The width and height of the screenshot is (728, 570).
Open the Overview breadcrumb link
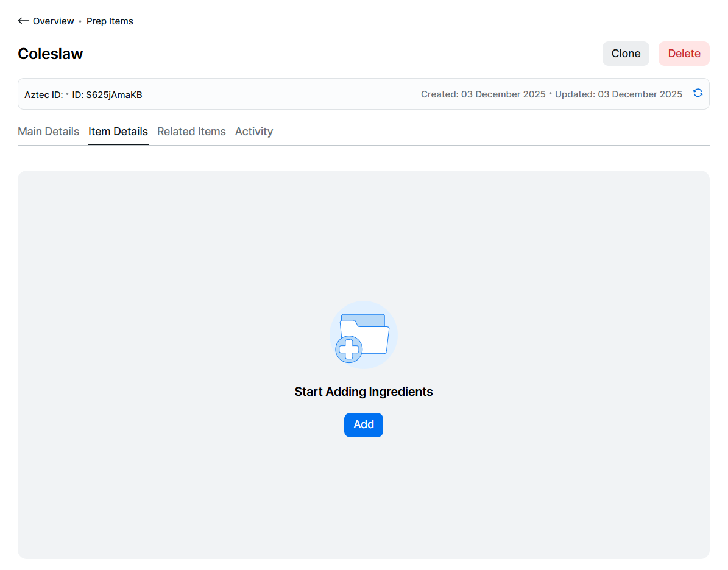click(x=53, y=21)
